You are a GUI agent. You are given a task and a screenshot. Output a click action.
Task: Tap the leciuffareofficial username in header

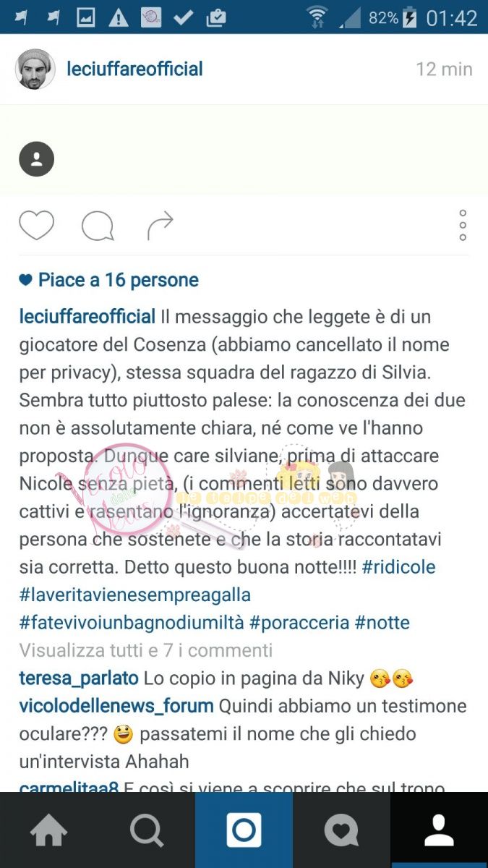coord(134,69)
